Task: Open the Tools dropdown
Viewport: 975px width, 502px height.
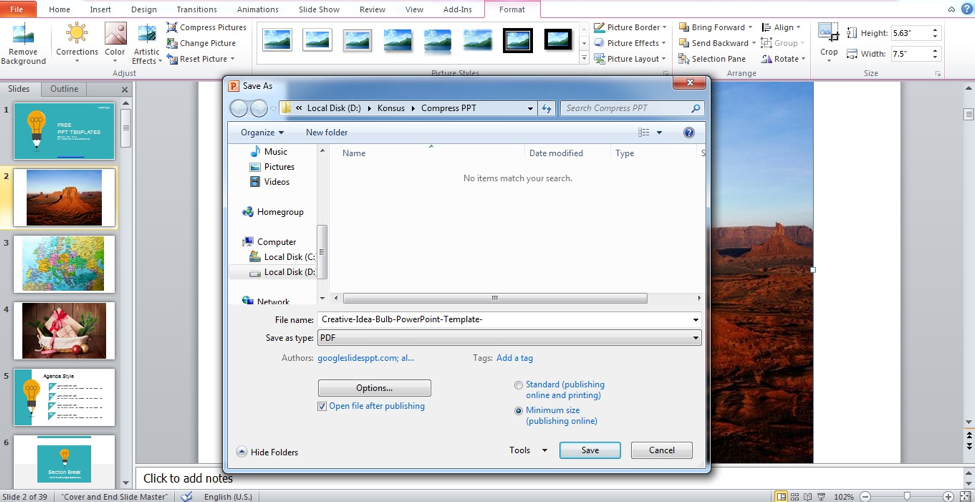Action: click(528, 450)
